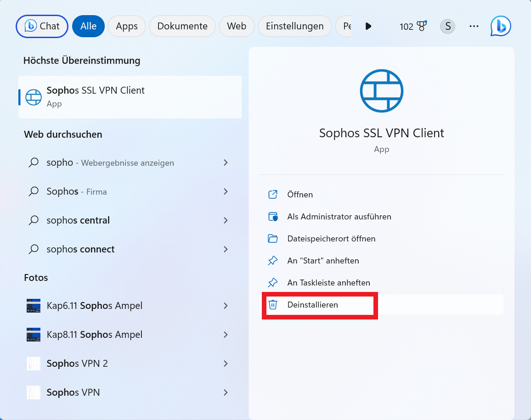Expand the Kap8.11 Sophos Ampel chevron
This screenshot has height=420, width=531.
(226, 335)
